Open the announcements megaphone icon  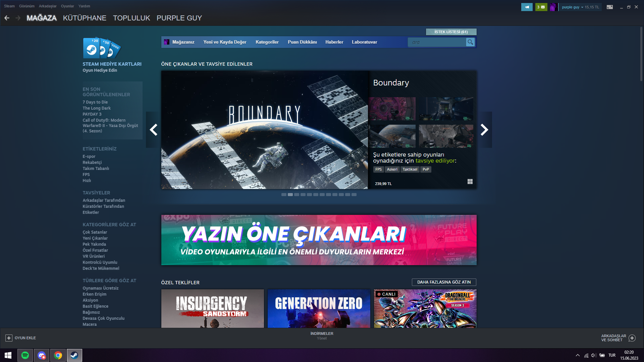pyautogui.click(x=527, y=7)
